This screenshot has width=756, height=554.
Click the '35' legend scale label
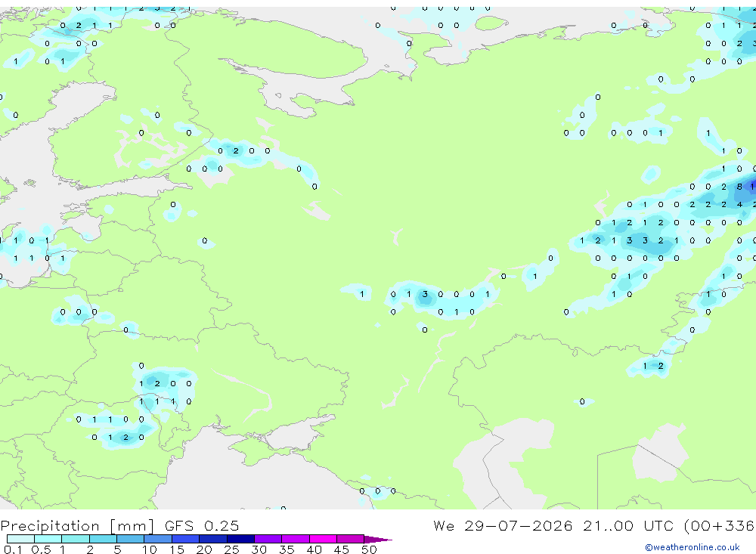click(287, 549)
